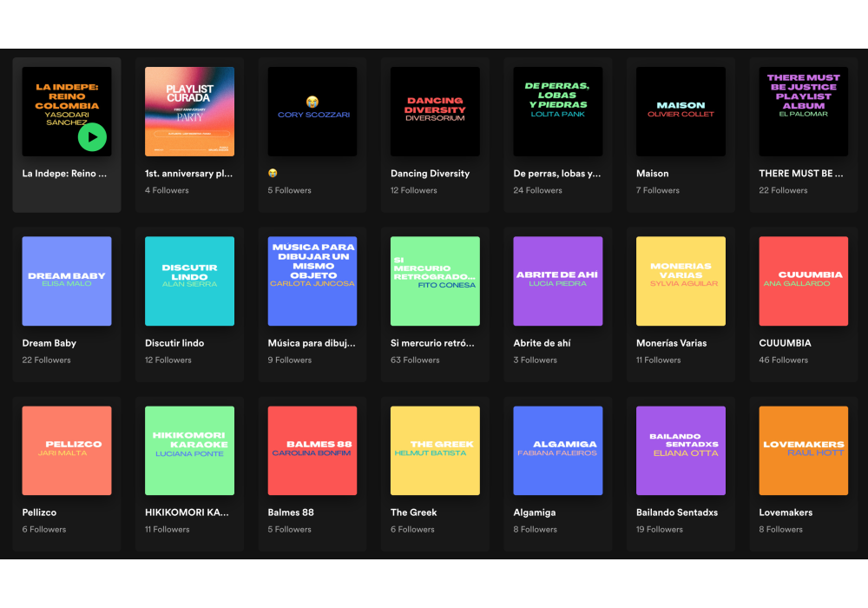The height and width of the screenshot is (608, 868).
Task: Open the Hikikomori Karaoke green cover
Action: pos(189,450)
